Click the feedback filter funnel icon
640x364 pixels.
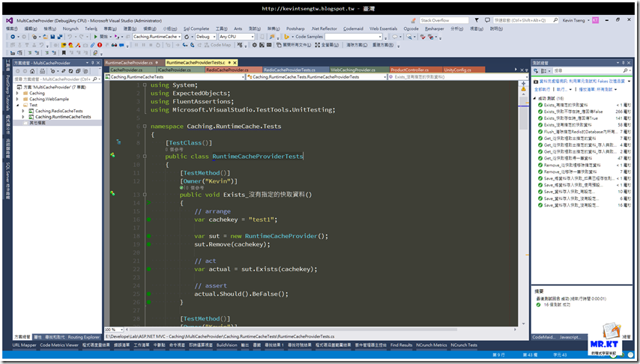click(477, 20)
